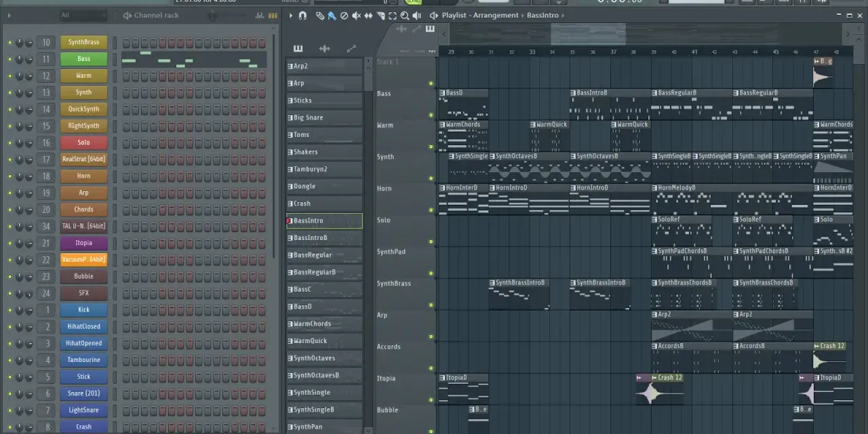
Task: Select the HihatClosed channel button
Action: point(83,326)
